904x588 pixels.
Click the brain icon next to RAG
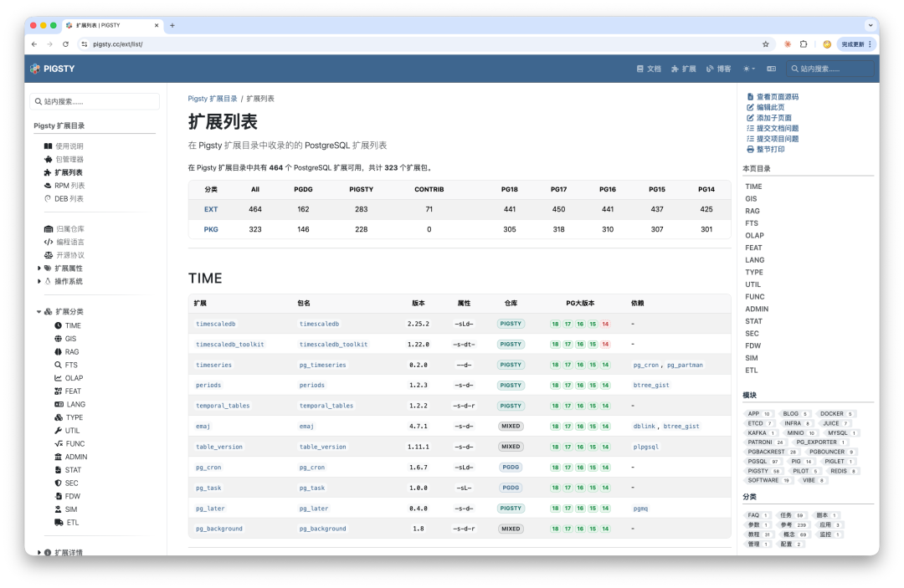[x=59, y=352]
